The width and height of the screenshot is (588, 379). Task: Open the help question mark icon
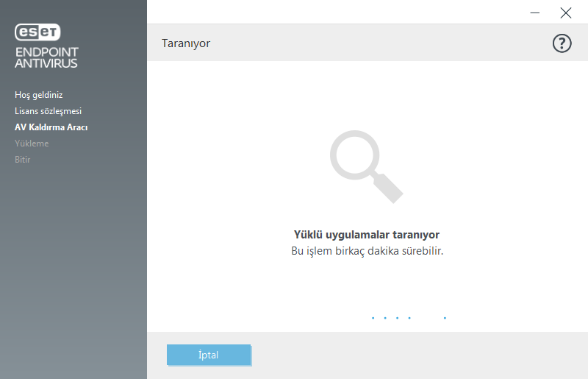coord(562,43)
